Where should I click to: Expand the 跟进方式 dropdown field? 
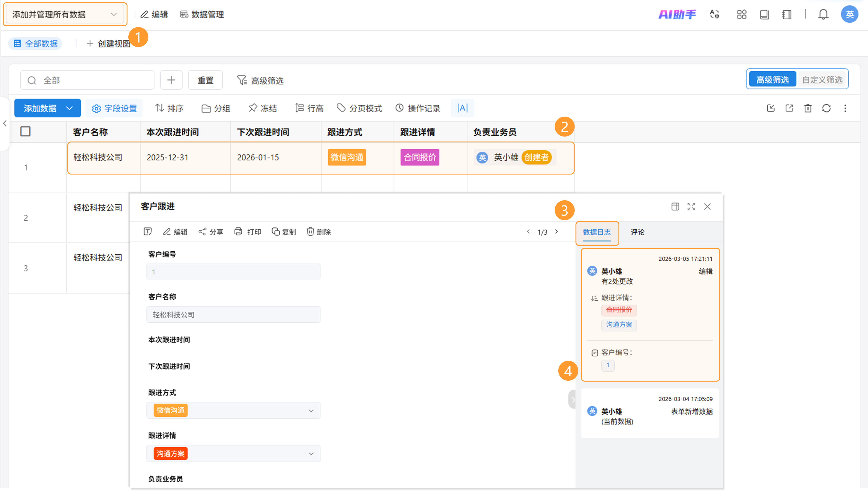(x=233, y=410)
